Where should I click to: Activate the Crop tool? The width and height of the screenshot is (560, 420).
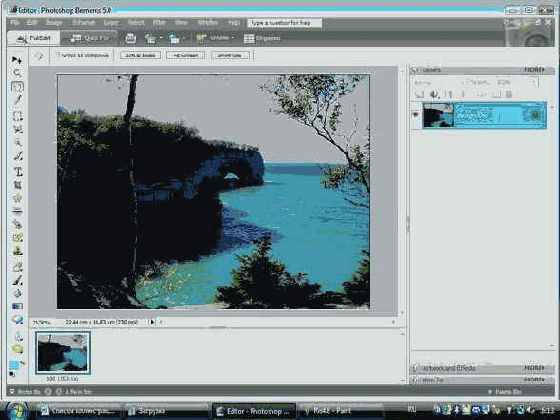[17, 185]
